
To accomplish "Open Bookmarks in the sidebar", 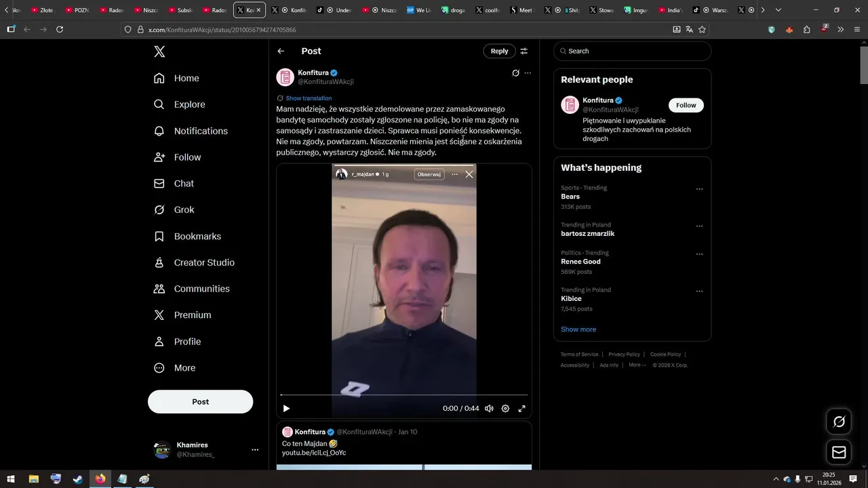I will pyautogui.click(x=187, y=236).
